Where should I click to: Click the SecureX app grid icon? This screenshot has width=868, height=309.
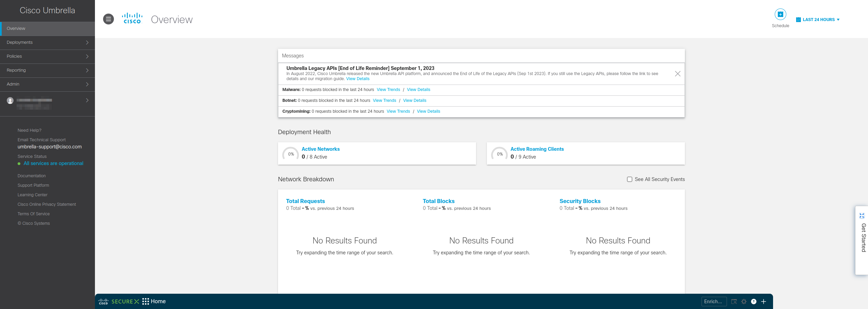tap(146, 302)
